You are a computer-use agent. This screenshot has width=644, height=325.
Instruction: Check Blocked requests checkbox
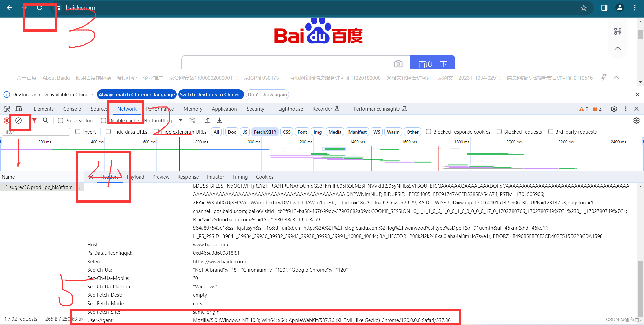coord(499,132)
